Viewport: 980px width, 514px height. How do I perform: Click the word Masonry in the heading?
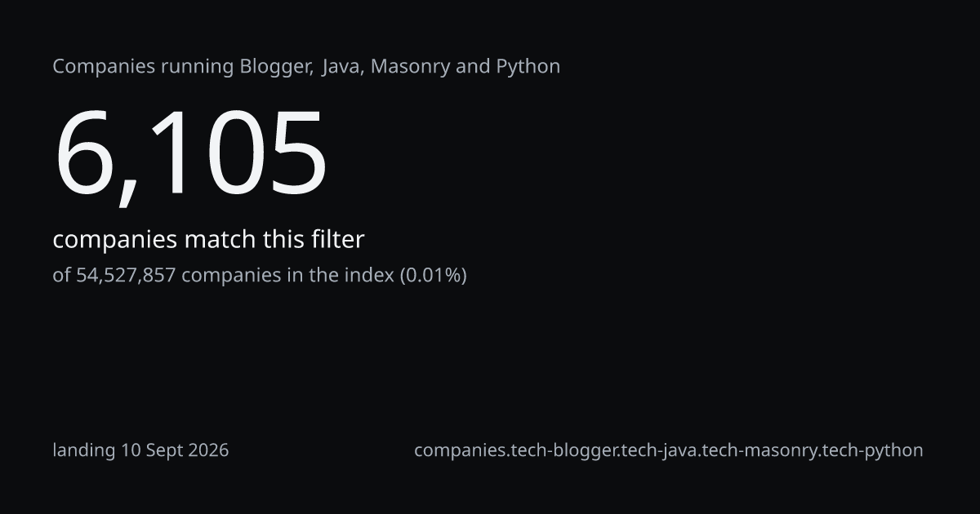coord(410,66)
